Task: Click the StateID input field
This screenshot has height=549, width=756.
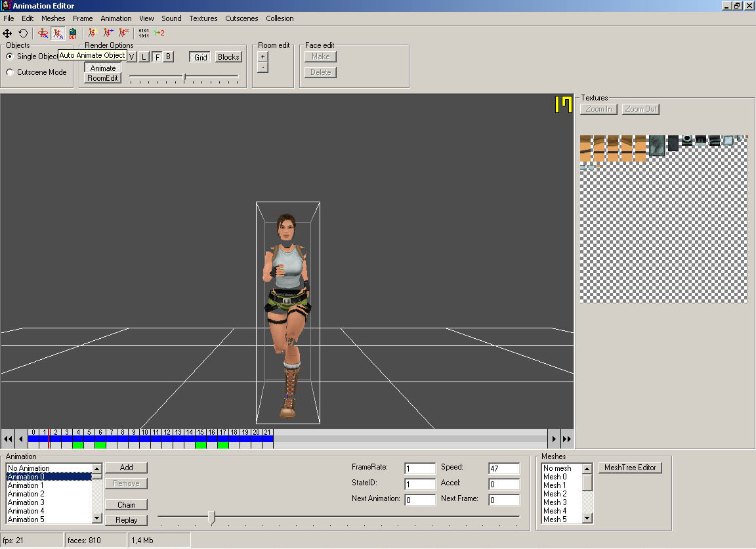Action: pos(420,484)
